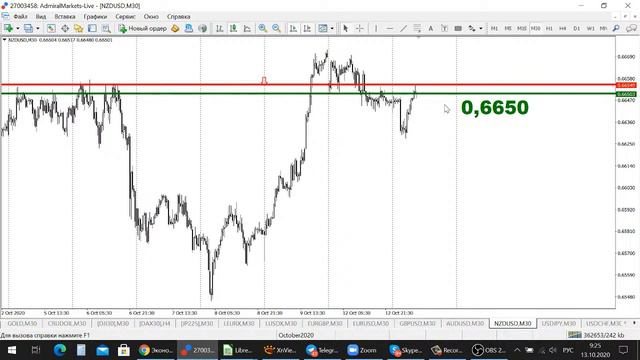Open the Вставка menu

(65, 17)
